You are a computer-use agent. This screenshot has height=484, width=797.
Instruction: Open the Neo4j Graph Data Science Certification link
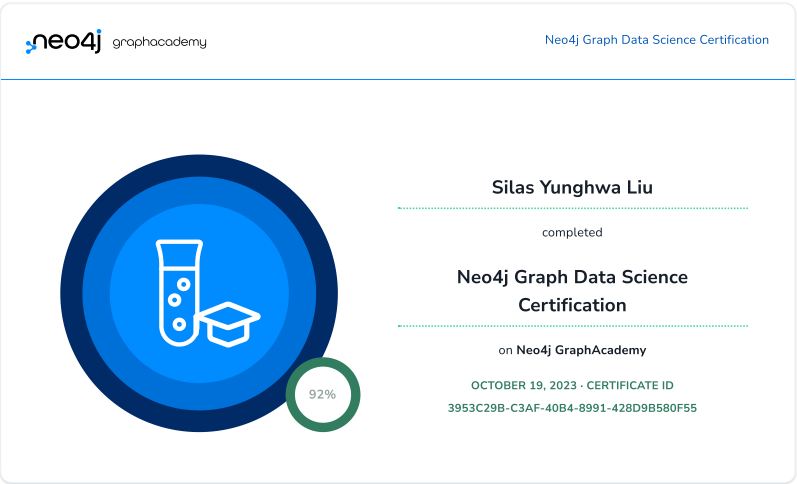coord(657,40)
